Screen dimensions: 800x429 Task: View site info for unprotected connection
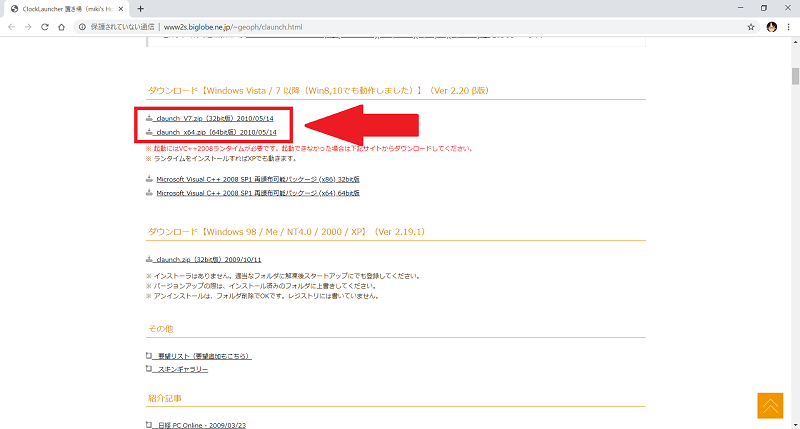pos(82,27)
